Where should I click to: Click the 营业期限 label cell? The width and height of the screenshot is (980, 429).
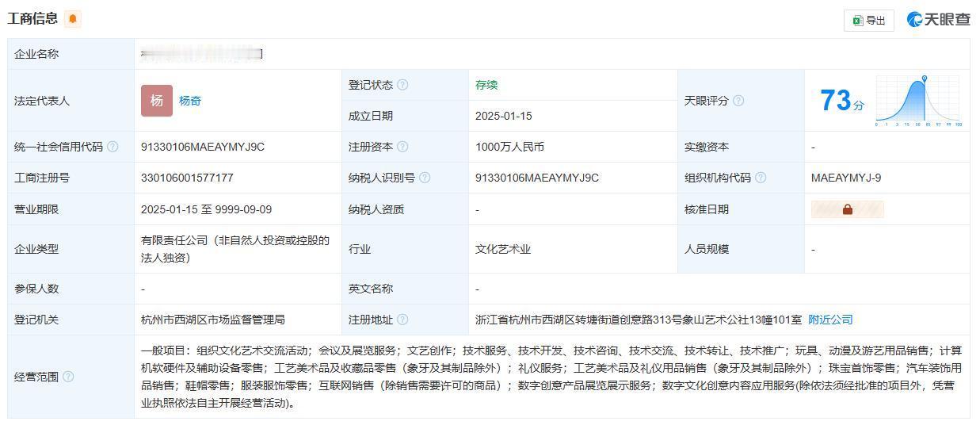pos(71,209)
